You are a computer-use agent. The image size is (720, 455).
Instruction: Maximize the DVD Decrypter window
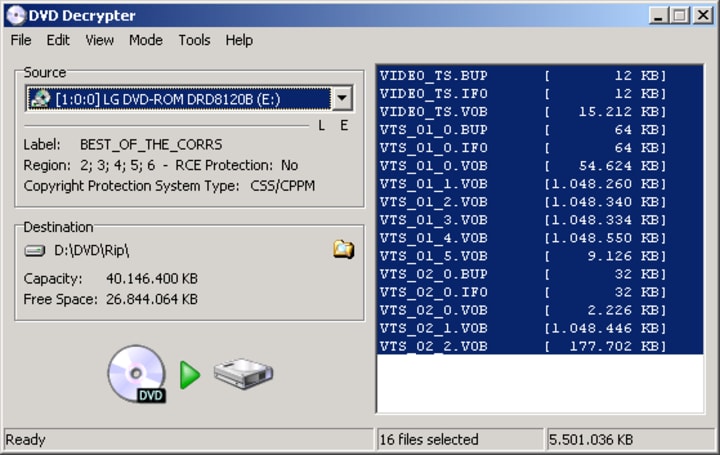tap(680, 16)
